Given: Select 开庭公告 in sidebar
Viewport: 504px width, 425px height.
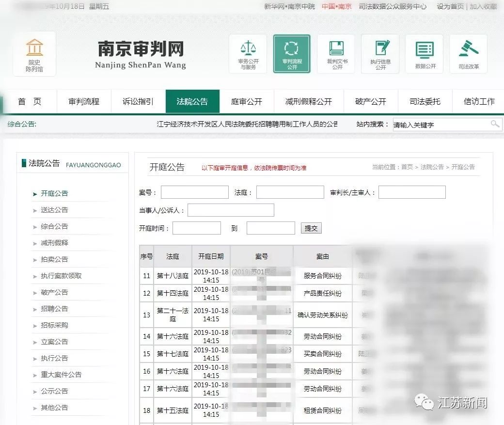Looking at the screenshot, I should coord(54,193).
